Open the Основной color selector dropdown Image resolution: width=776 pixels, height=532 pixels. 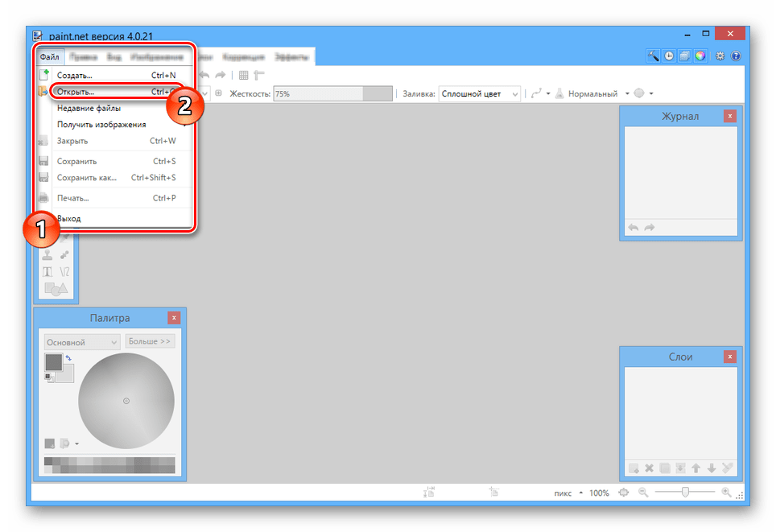tap(82, 342)
